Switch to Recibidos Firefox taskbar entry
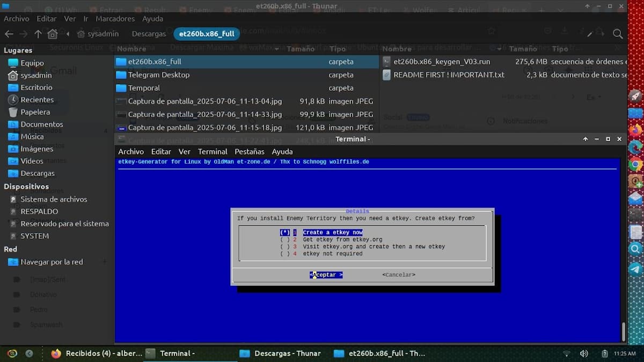This screenshot has width=644, height=362. pyautogui.click(x=96, y=353)
